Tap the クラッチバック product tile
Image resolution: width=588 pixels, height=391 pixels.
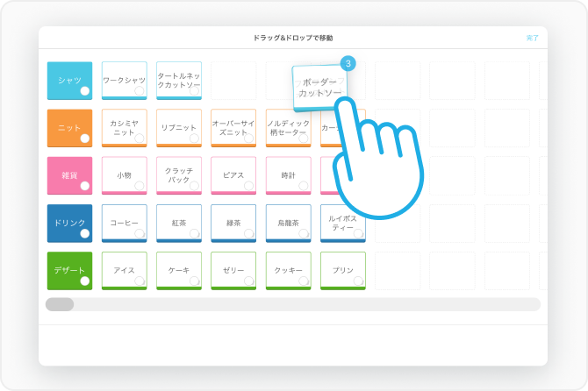(x=179, y=175)
